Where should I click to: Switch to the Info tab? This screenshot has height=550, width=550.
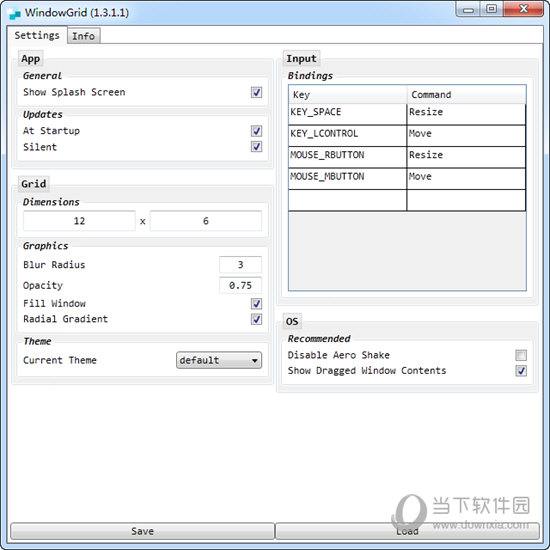pyautogui.click(x=83, y=36)
